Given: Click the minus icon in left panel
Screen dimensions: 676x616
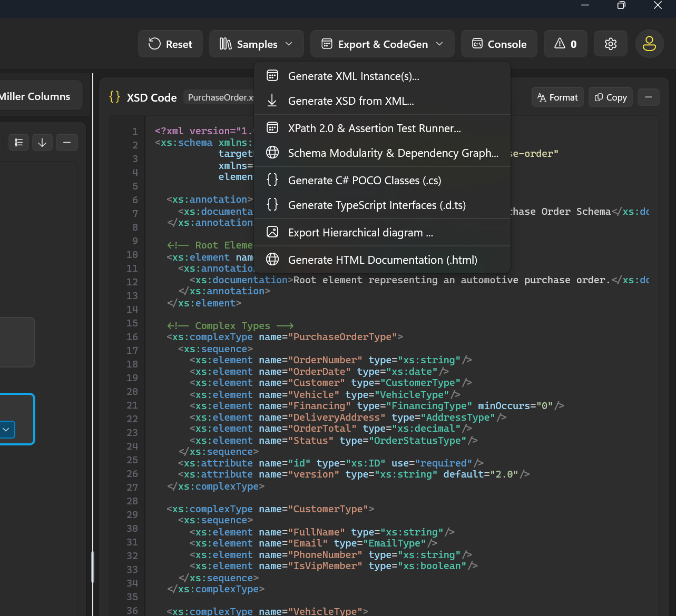Looking at the screenshot, I should [67, 143].
